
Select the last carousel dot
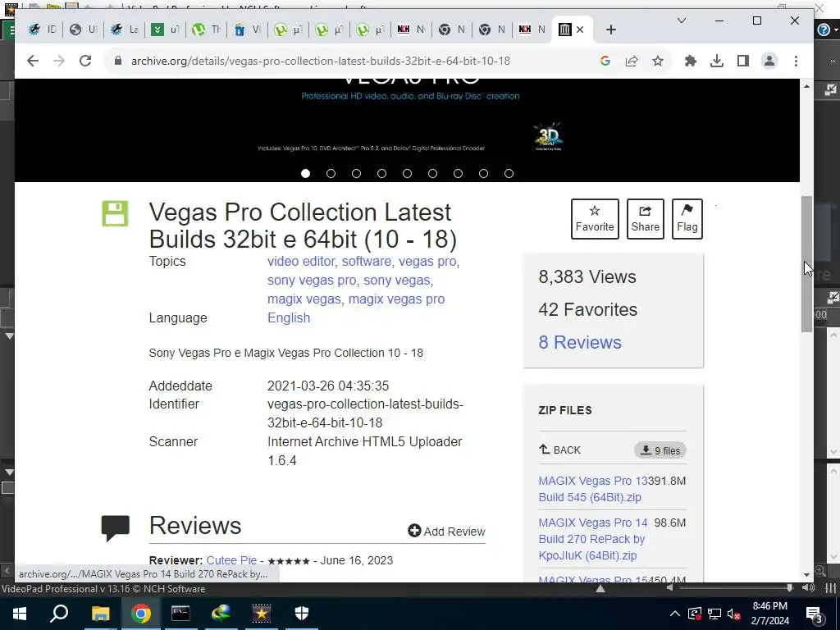pyautogui.click(x=509, y=174)
